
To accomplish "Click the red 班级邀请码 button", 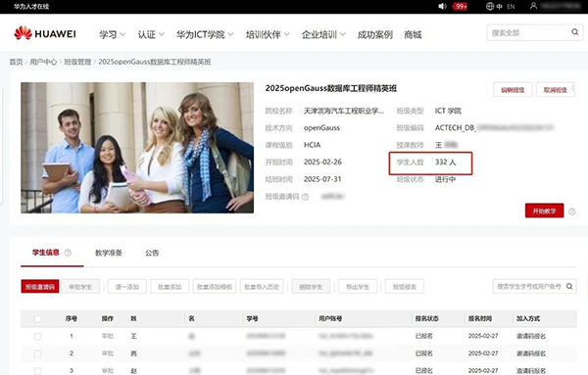I will [x=40, y=287].
